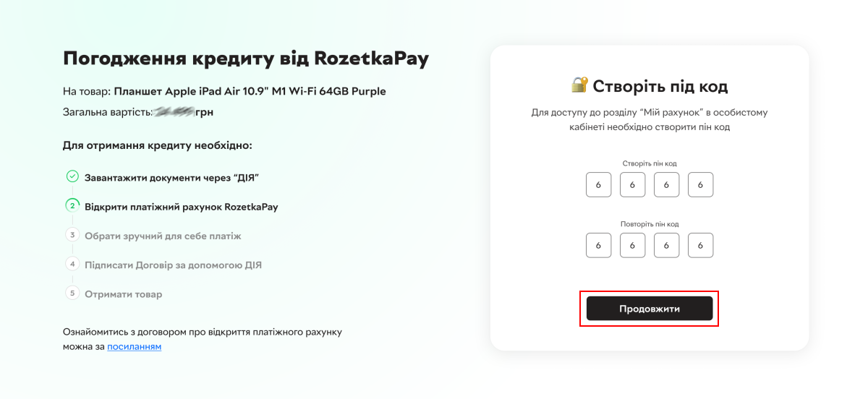Select second digit of Створіть пін код
Image resolution: width=868 pixels, height=399 pixels.
(x=632, y=184)
